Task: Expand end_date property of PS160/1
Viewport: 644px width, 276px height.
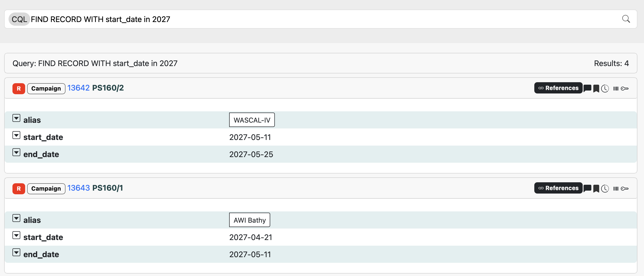Action: pos(16,252)
